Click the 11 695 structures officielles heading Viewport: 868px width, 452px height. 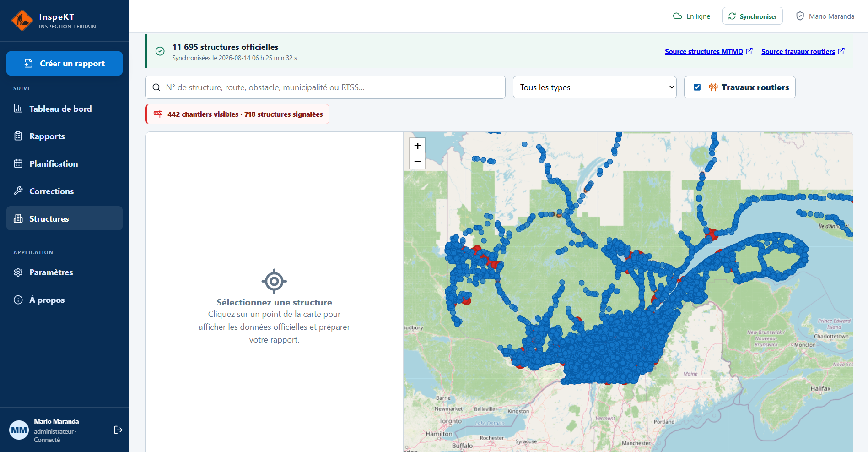click(226, 47)
